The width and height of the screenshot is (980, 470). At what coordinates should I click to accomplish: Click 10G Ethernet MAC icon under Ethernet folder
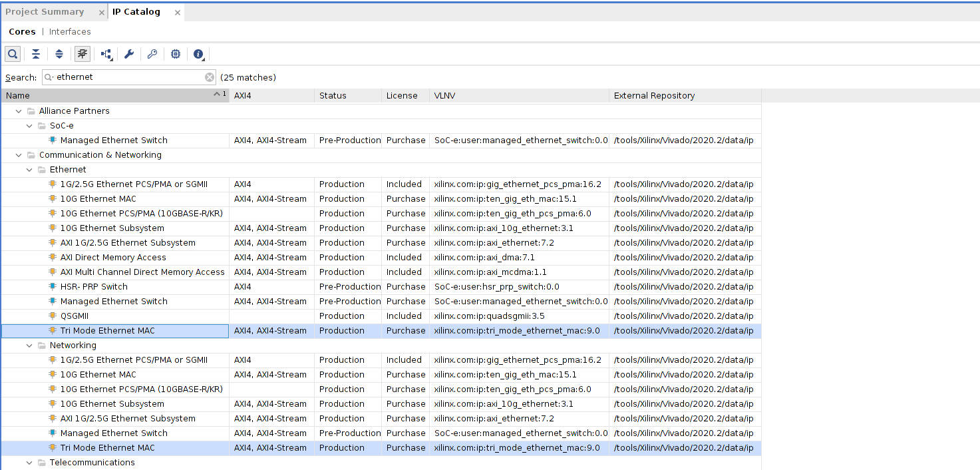[x=53, y=199]
